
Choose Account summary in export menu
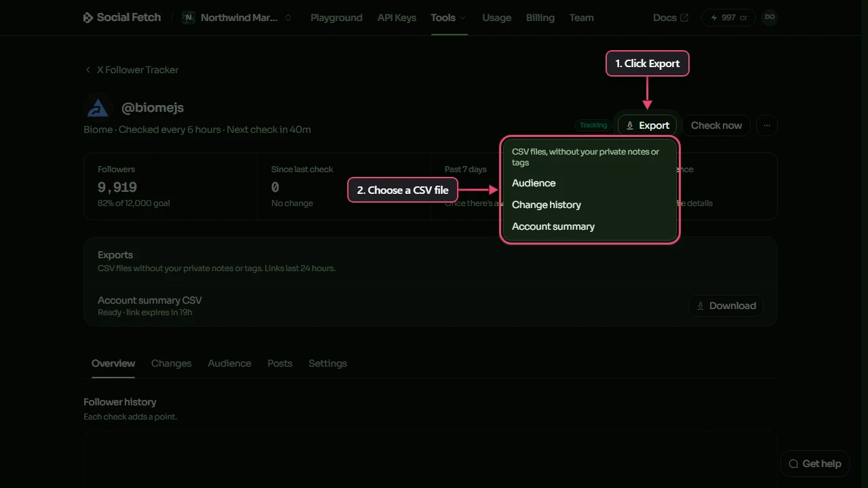(x=590, y=226)
